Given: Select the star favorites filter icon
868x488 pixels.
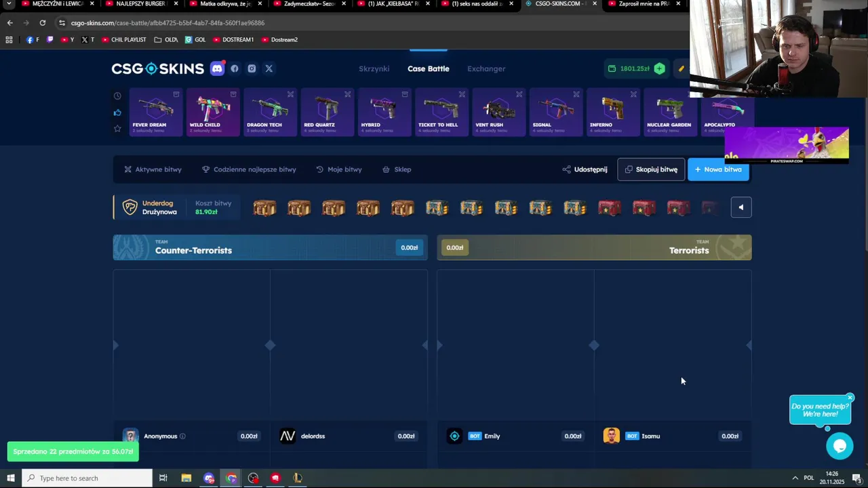Looking at the screenshot, I should (x=117, y=128).
